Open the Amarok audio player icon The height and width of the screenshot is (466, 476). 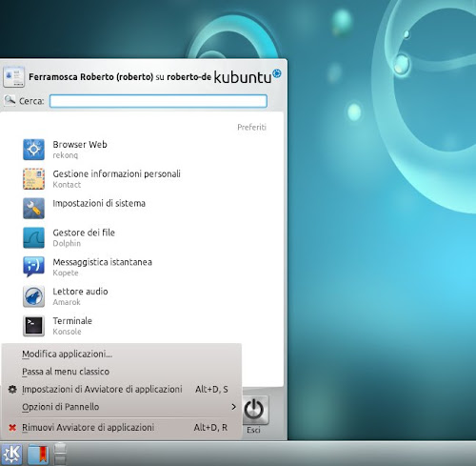tap(33, 296)
